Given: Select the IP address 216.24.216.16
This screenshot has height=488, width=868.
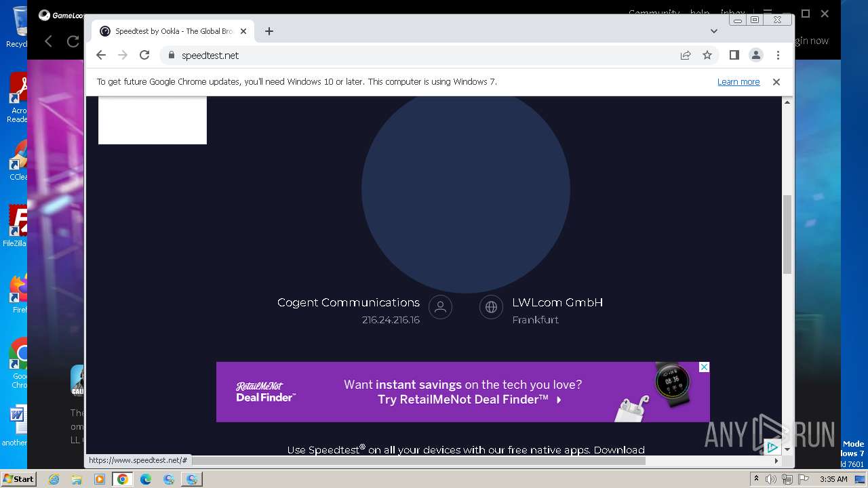Looking at the screenshot, I should pyautogui.click(x=391, y=320).
